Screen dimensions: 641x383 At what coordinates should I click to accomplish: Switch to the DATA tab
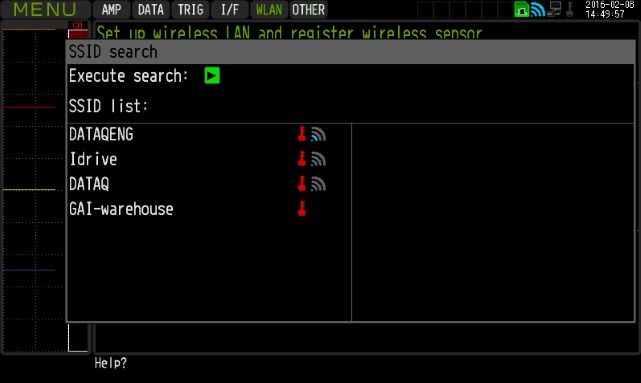[150, 9]
